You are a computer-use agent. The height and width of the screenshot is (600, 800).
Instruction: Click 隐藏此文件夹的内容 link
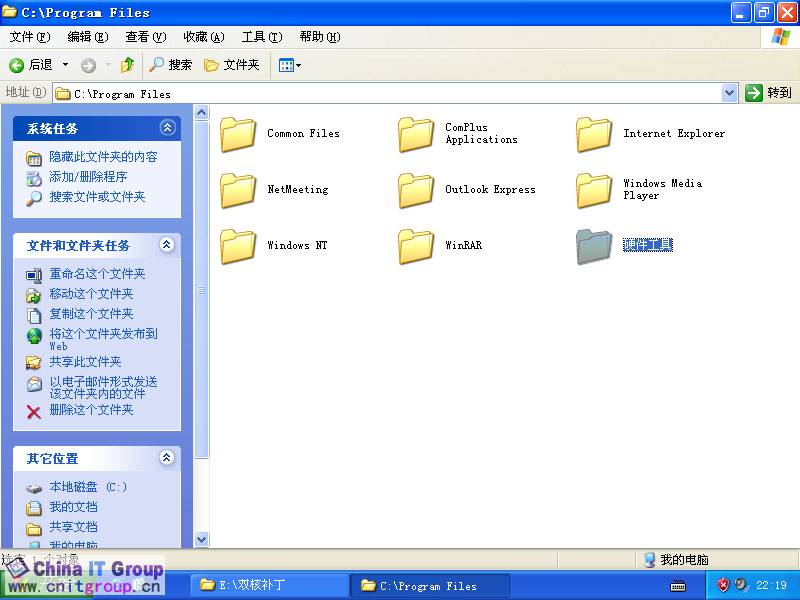point(103,157)
